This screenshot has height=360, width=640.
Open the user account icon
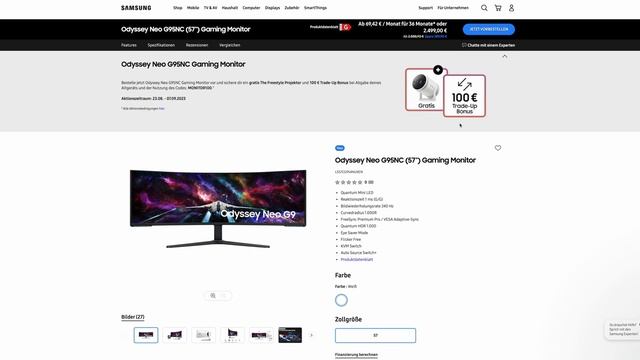511,8
